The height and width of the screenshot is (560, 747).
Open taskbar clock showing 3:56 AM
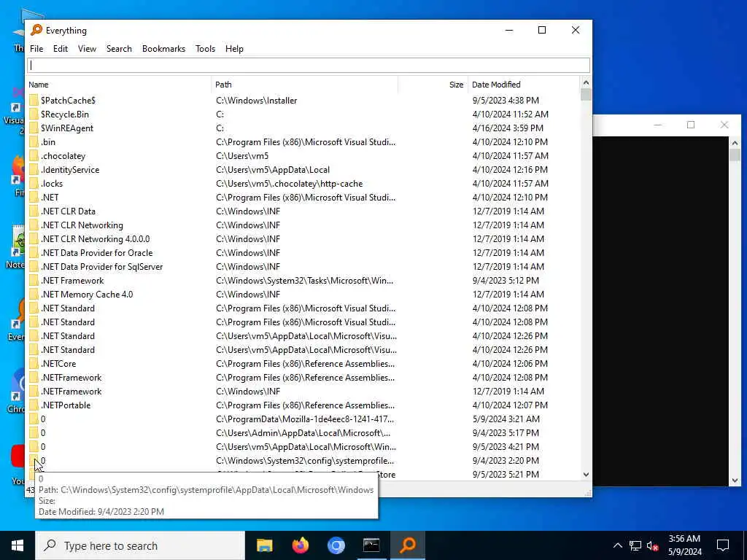coord(684,545)
